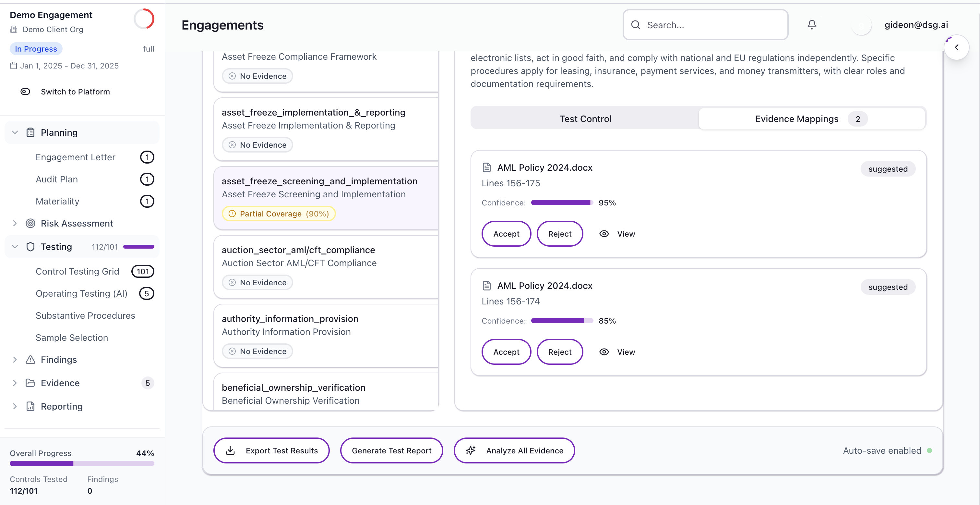Image resolution: width=980 pixels, height=505 pixels.
Task: Collapse the Planning section chevron
Action: (15, 132)
